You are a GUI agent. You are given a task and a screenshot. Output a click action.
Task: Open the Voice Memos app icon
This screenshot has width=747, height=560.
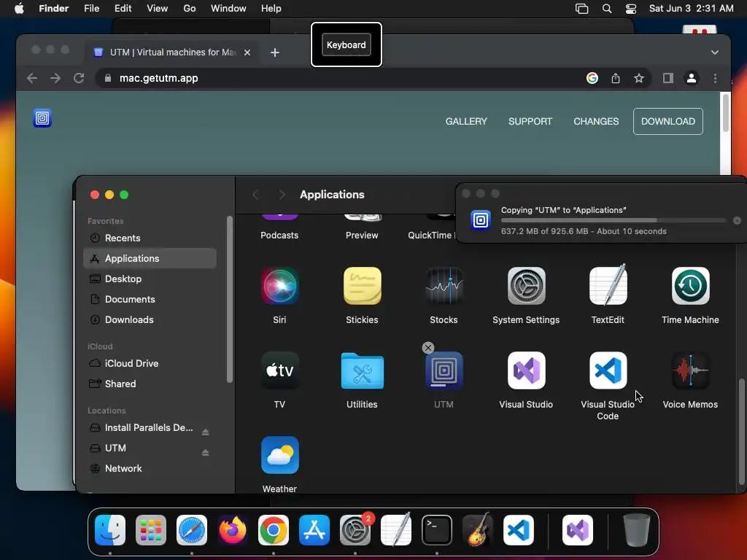click(x=690, y=370)
